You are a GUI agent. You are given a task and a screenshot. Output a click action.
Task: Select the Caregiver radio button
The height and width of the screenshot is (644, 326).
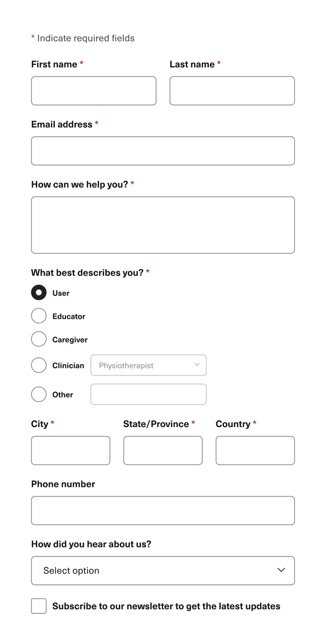point(39,339)
